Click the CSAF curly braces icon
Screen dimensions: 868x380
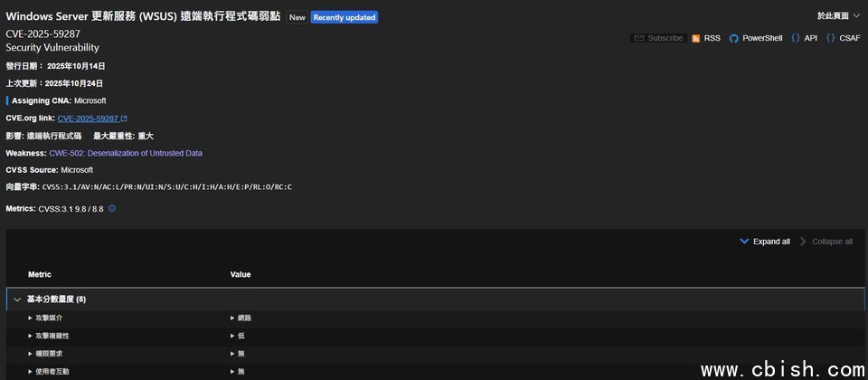830,38
